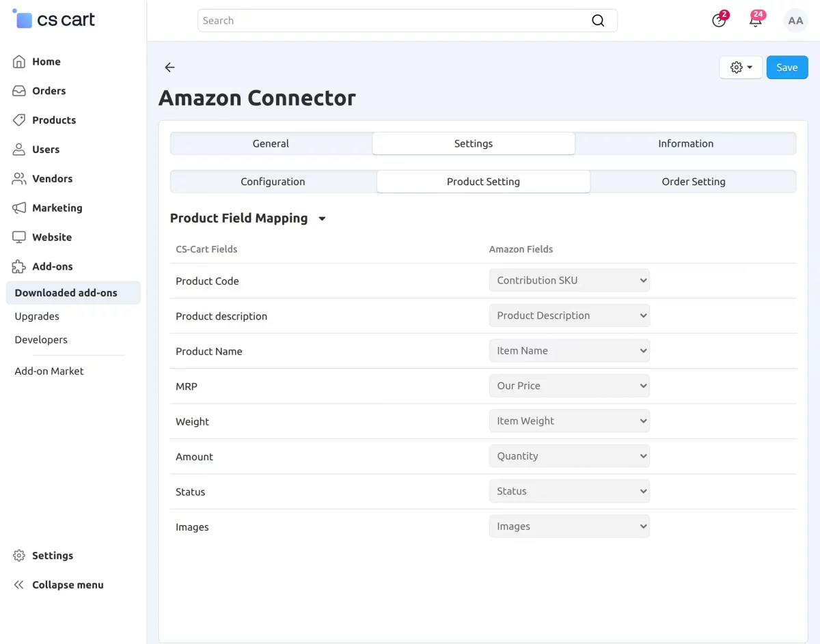Open the Amount Quantity dropdown

click(x=569, y=456)
